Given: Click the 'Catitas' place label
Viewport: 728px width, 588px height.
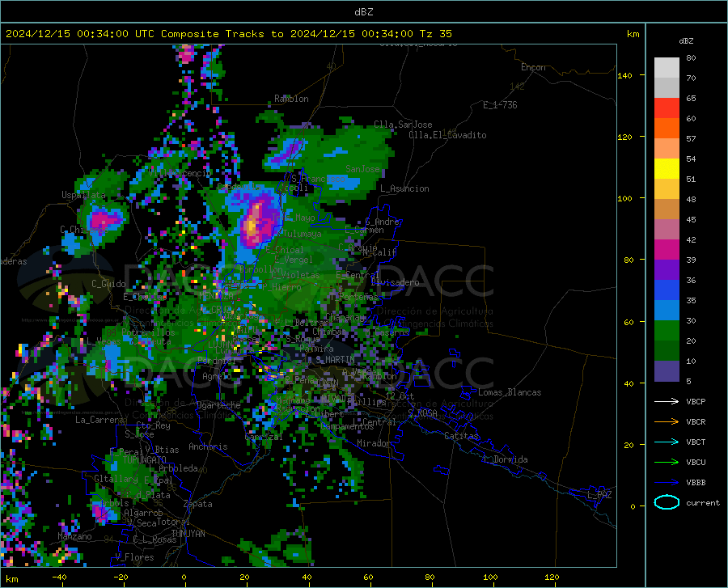Looking at the screenshot, I should click(x=462, y=436).
